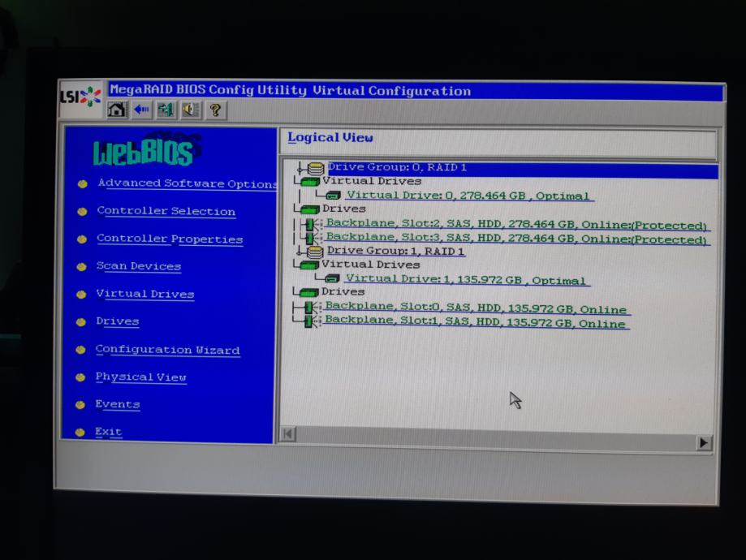
Task: Open the Virtual Drives menu link
Action: click(145, 294)
